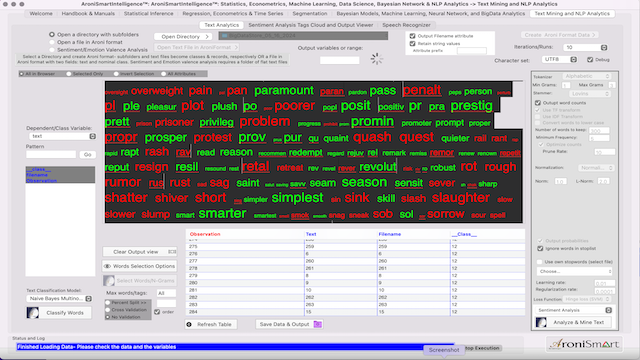
Task: Enable Use own stopwords (select file)
Action: [x=540, y=262]
